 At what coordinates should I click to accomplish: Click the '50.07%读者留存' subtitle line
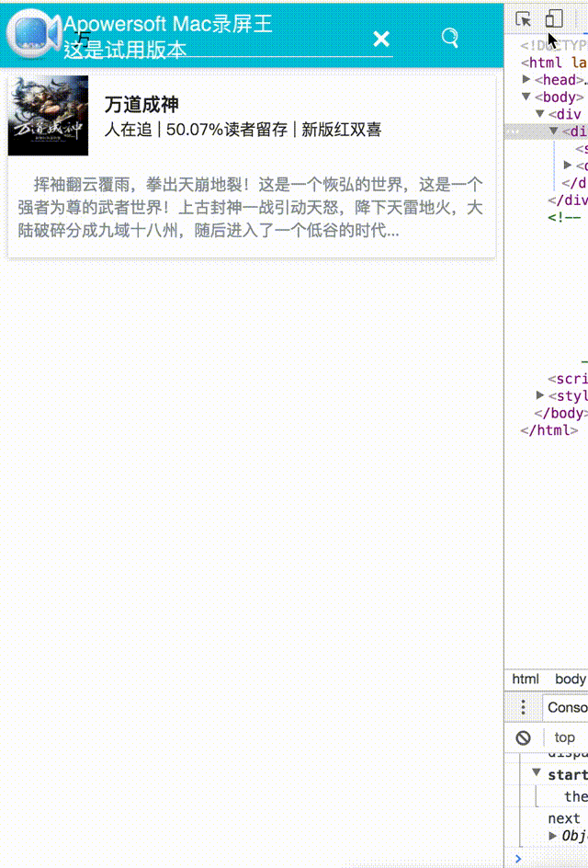coord(243,130)
